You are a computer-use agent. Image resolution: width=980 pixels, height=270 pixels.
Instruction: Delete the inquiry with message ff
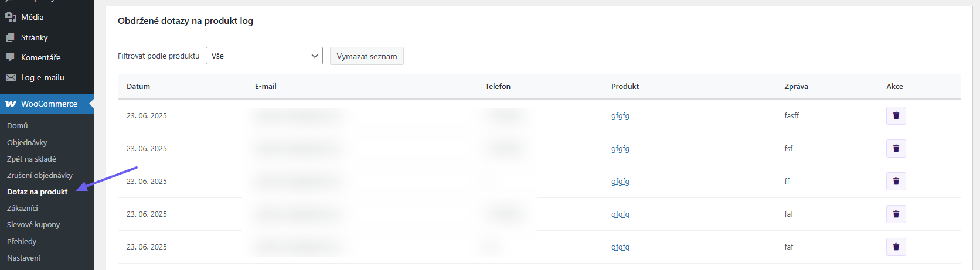tap(896, 181)
